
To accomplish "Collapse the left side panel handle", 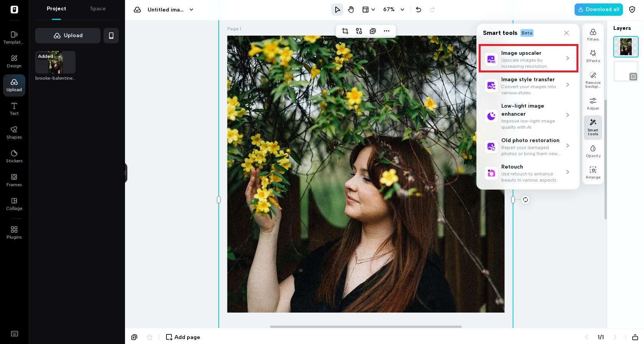I will pyautogui.click(x=126, y=173).
